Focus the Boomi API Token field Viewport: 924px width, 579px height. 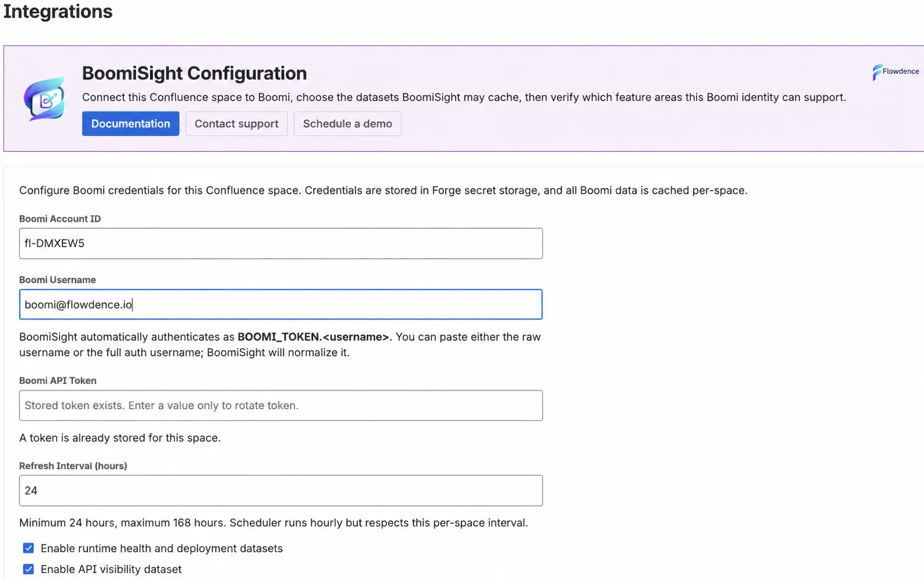[x=281, y=405]
